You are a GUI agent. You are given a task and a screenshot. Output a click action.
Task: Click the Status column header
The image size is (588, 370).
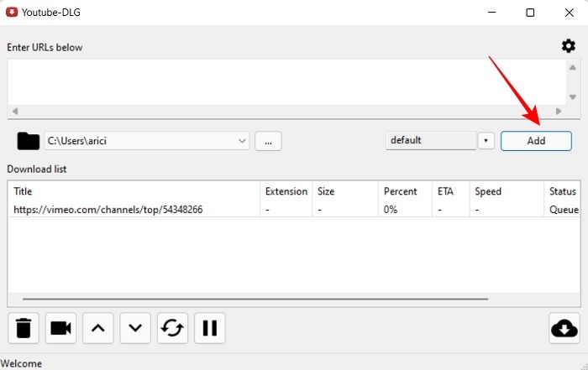coord(562,191)
